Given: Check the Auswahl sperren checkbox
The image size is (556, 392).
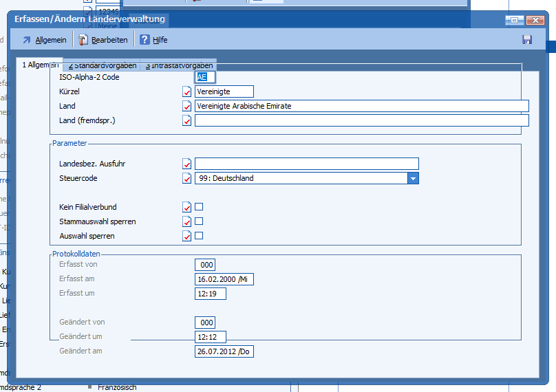Looking at the screenshot, I should pos(199,236).
